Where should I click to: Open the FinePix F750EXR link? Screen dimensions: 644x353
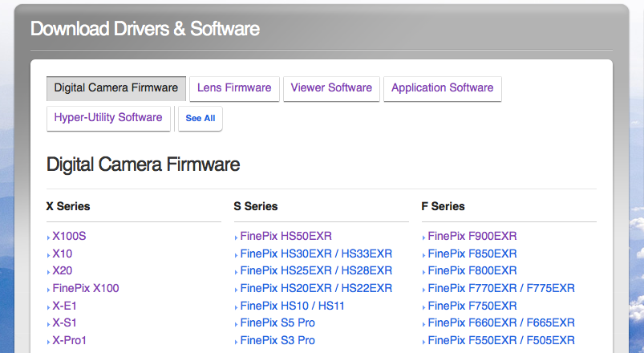coord(472,306)
